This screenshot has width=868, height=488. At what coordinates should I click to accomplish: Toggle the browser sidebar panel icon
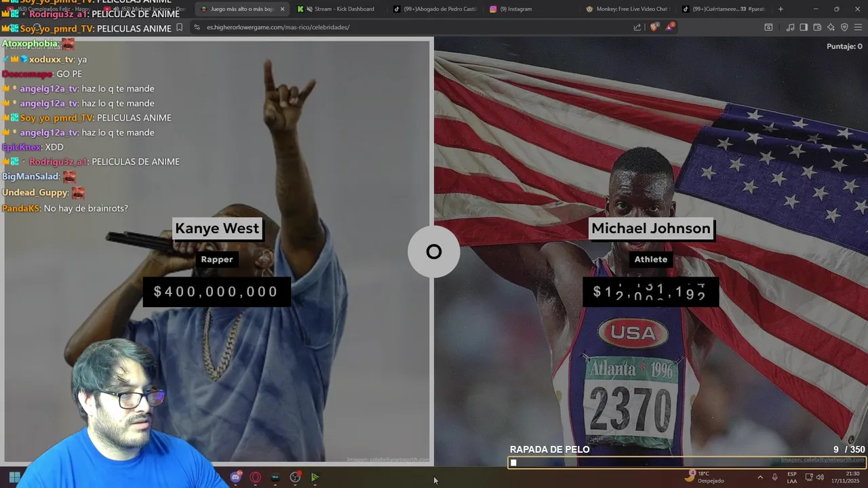tap(804, 27)
